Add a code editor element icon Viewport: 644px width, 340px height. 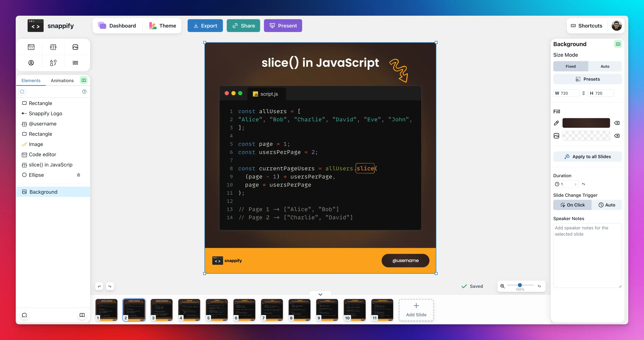[31, 47]
